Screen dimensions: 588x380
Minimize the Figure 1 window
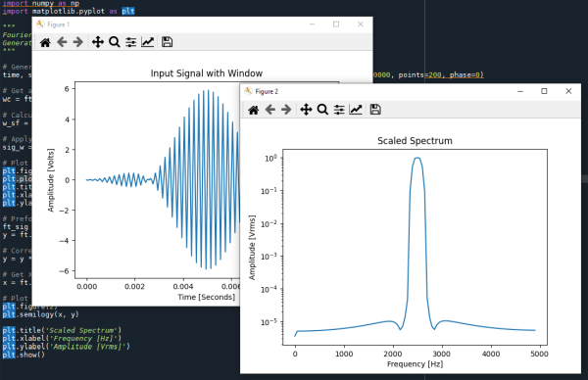(312, 24)
